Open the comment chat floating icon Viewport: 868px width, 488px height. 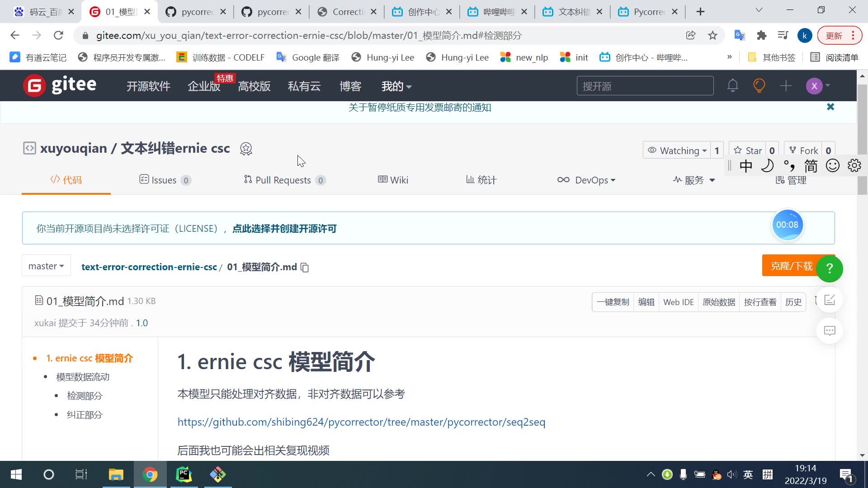pyautogui.click(x=830, y=331)
